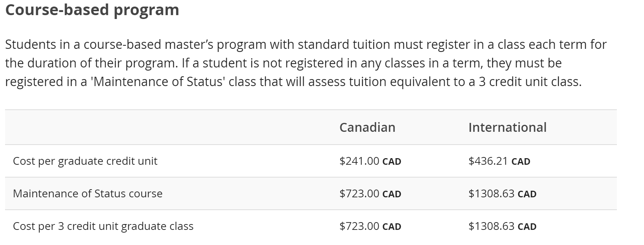This screenshot has width=644, height=245.
Task: Select the International column header
Action: [x=507, y=127]
